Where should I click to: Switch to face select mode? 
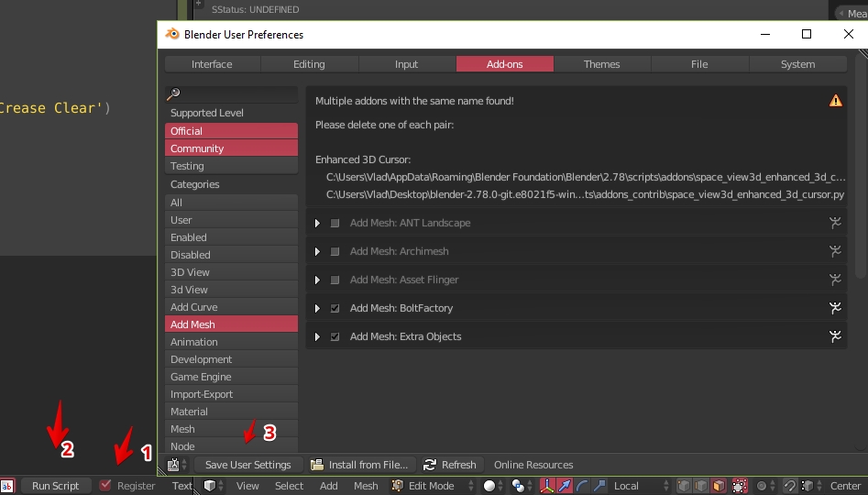[719, 486]
